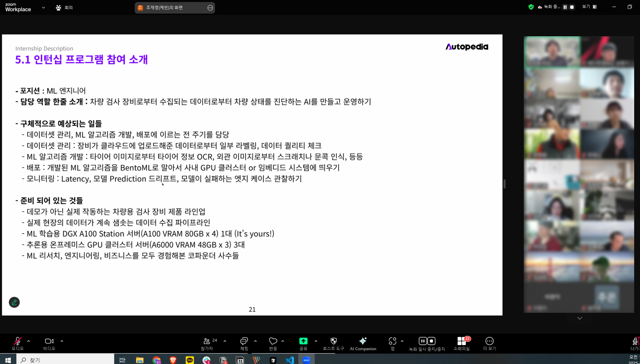Expand video options arrow next to camera

pyautogui.click(x=62, y=341)
